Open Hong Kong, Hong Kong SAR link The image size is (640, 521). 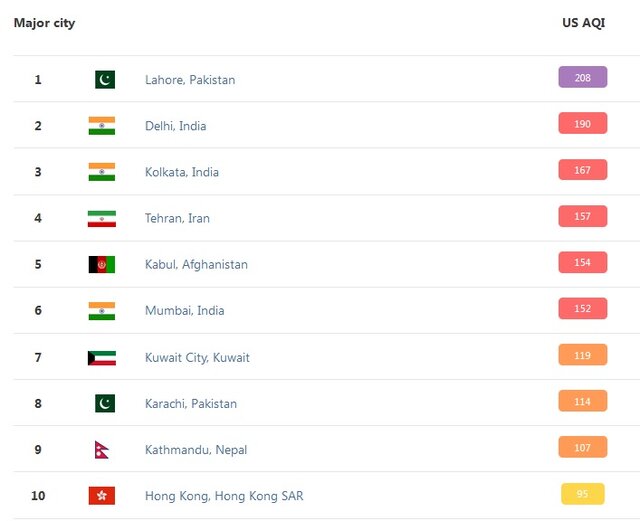click(224, 496)
